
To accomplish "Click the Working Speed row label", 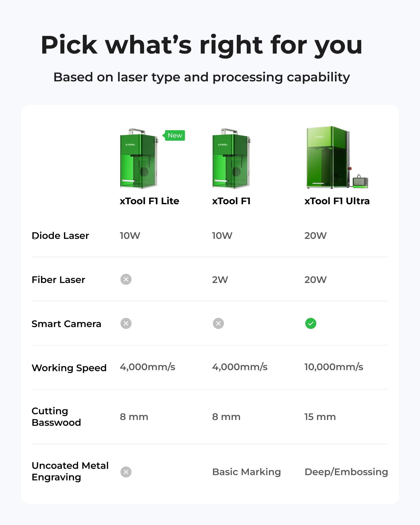I will [69, 368].
